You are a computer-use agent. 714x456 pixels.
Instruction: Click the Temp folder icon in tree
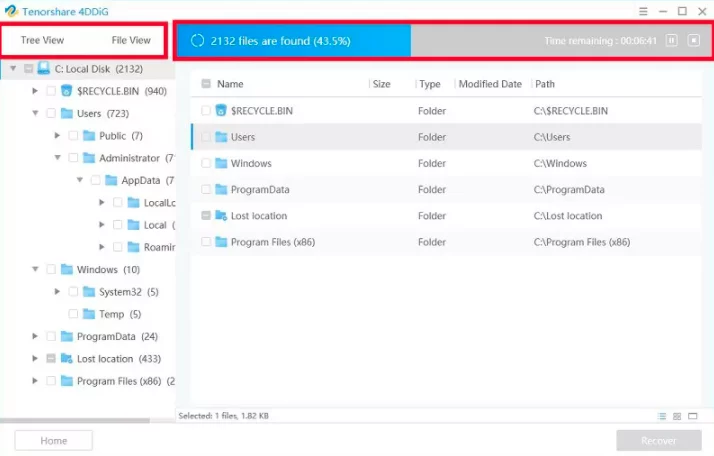click(89, 314)
